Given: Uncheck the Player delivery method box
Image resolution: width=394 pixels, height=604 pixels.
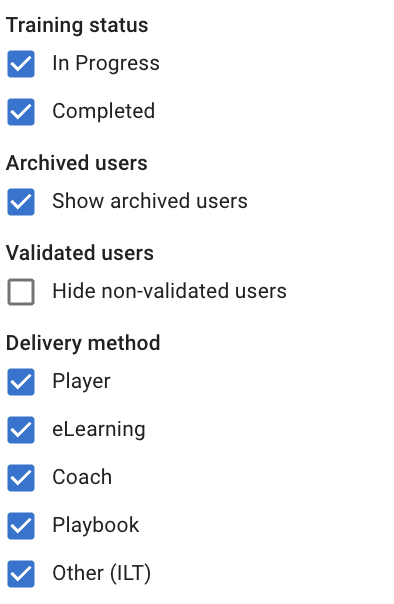Looking at the screenshot, I should (x=21, y=382).
